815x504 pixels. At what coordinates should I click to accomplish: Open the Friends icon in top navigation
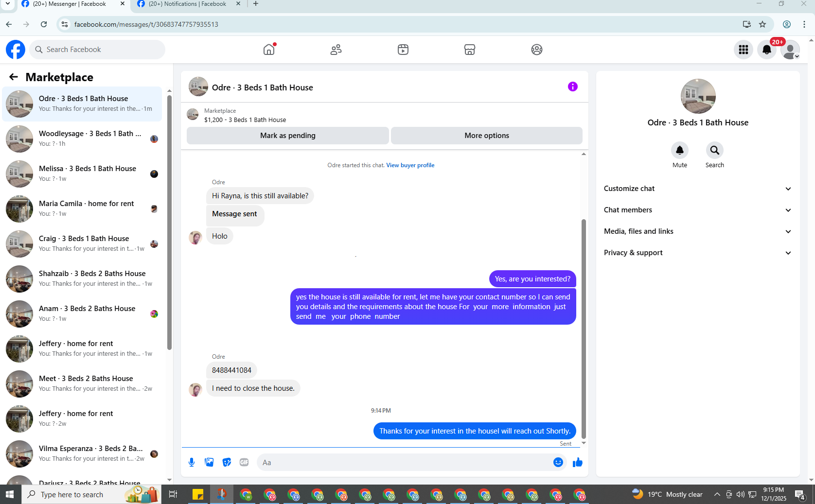(336, 50)
